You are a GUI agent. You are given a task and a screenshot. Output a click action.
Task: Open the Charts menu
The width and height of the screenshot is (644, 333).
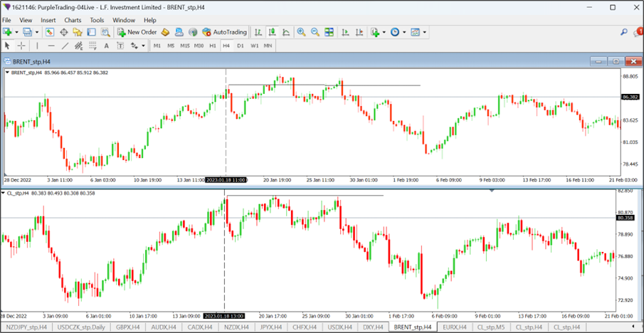[x=73, y=20]
